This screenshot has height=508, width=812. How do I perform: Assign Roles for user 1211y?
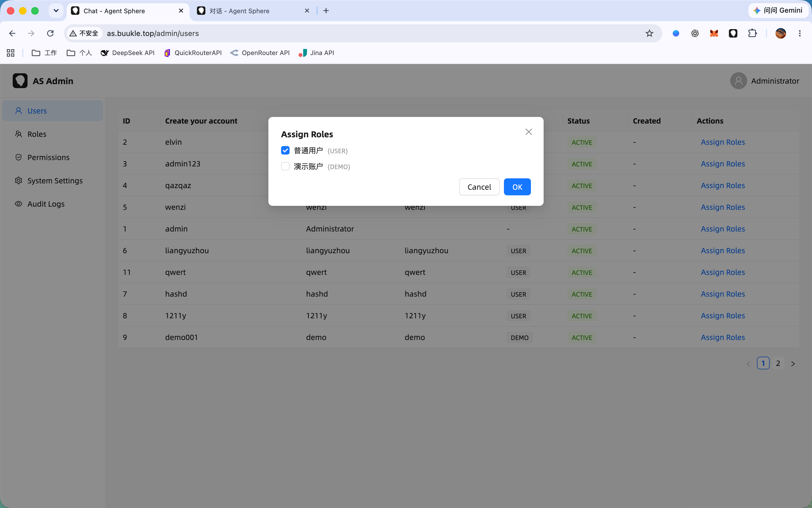pos(723,315)
